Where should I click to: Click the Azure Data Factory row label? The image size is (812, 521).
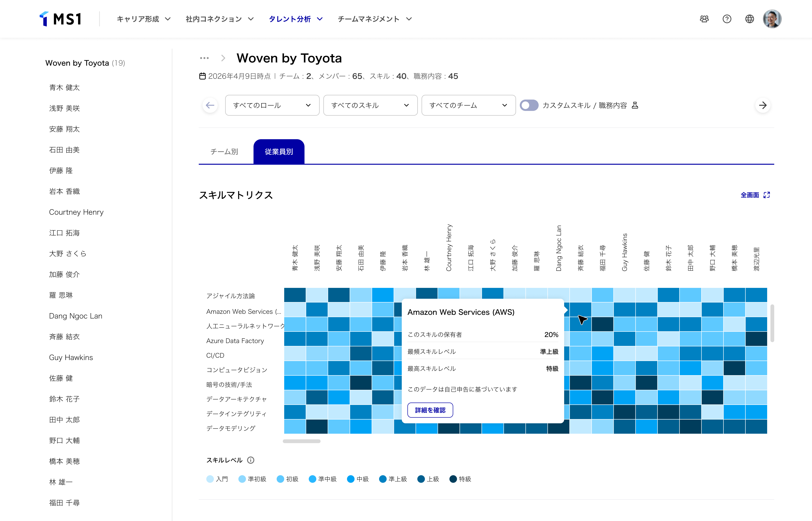click(x=235, y=341)
